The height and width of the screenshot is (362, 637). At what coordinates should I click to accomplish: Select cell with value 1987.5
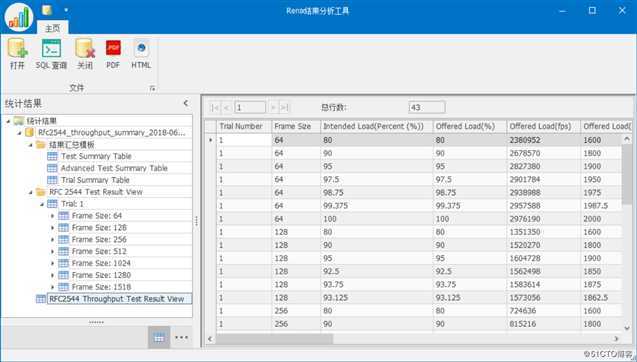[601, 206]
